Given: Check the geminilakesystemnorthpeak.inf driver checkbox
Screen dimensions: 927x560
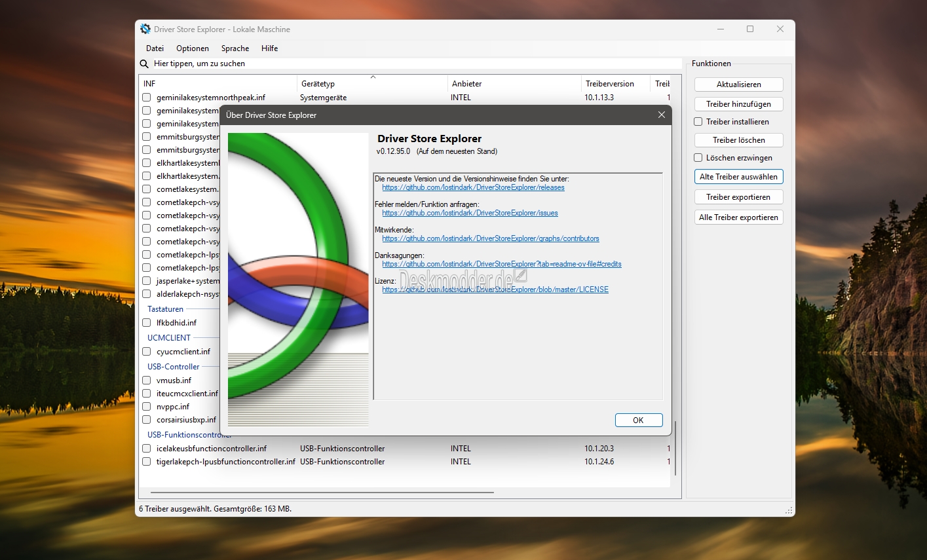Looking at the screenshot, I should tap(147, 98).
